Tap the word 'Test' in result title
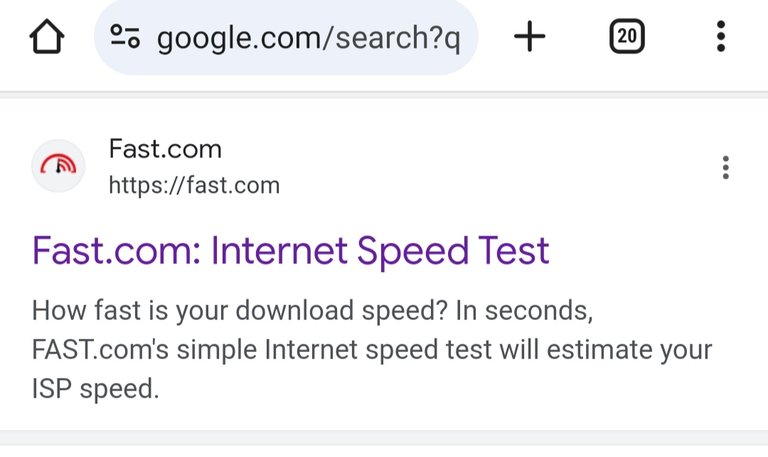Viewport: 768px width, 457px height. pos(513,251)
